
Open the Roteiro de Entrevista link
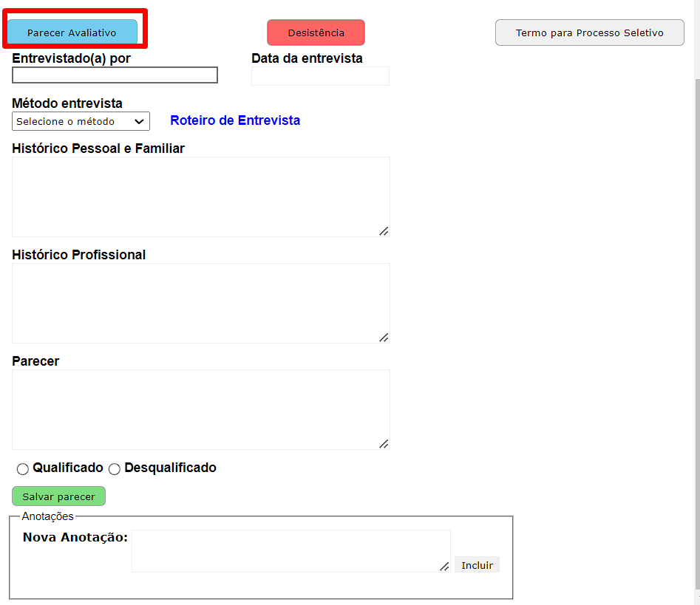pos(235,120)
